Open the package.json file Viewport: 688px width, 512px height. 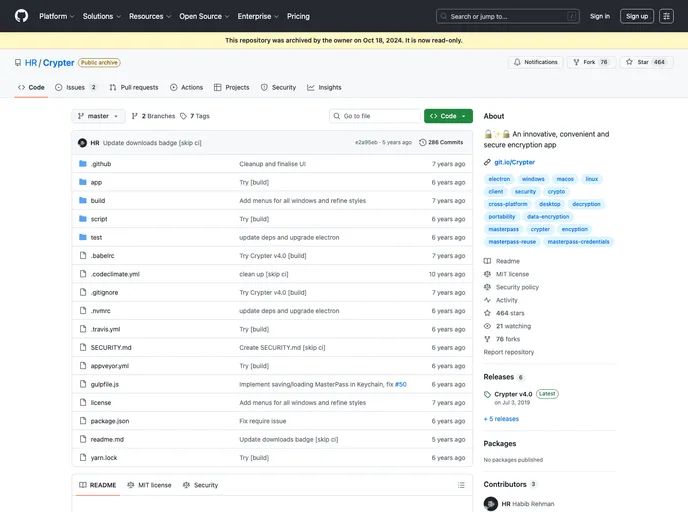point(110,421)
